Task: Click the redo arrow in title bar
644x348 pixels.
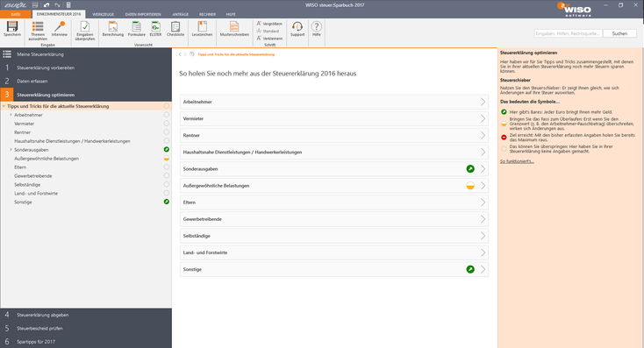Action: click(x=58, y=5)
